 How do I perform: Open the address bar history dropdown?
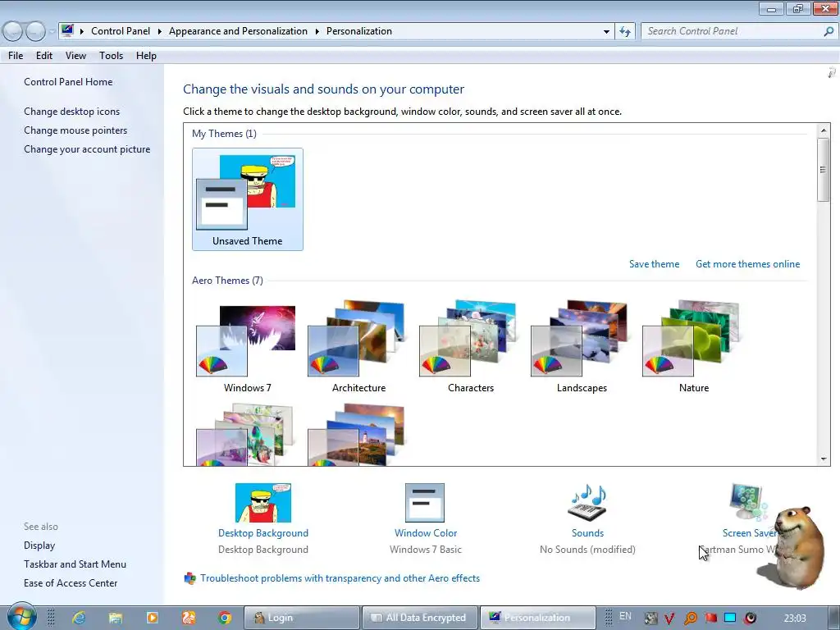tap(606, 32)
